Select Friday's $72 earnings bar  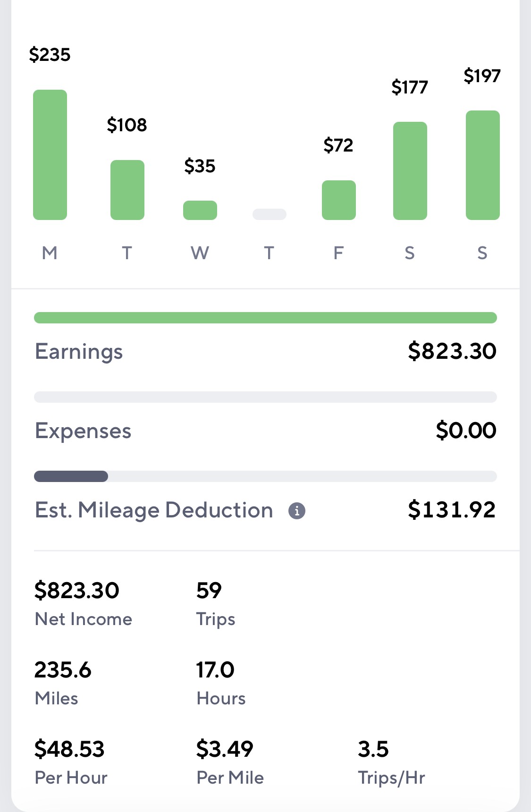click(339, 200)
